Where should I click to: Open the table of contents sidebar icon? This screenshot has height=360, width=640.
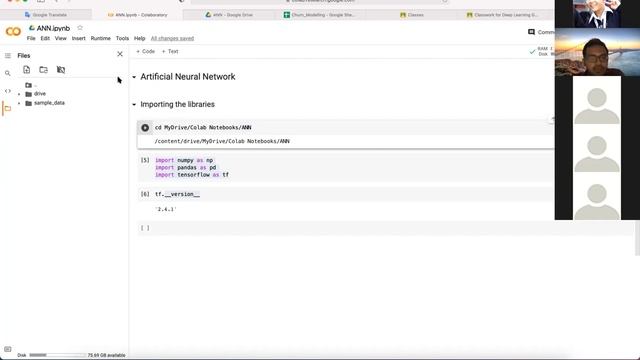click(x=8, y=56)
